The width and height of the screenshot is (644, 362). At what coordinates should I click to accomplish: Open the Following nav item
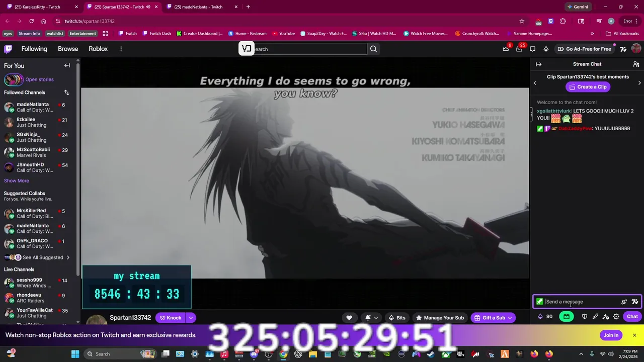click(34, 49)
